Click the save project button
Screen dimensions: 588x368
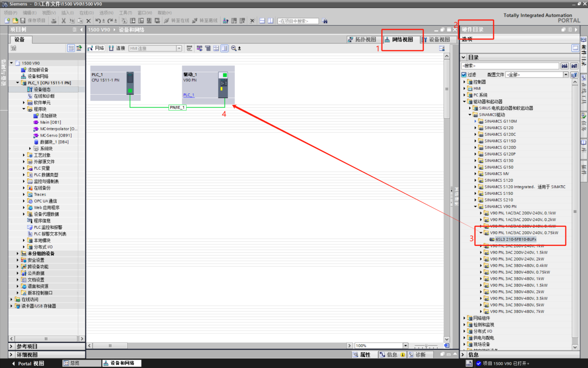click(33, 21)
